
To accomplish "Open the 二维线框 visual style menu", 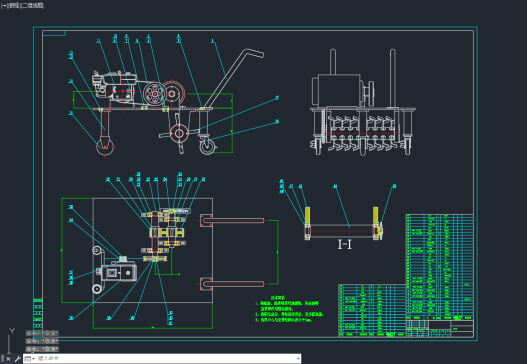I will point(33,6).
